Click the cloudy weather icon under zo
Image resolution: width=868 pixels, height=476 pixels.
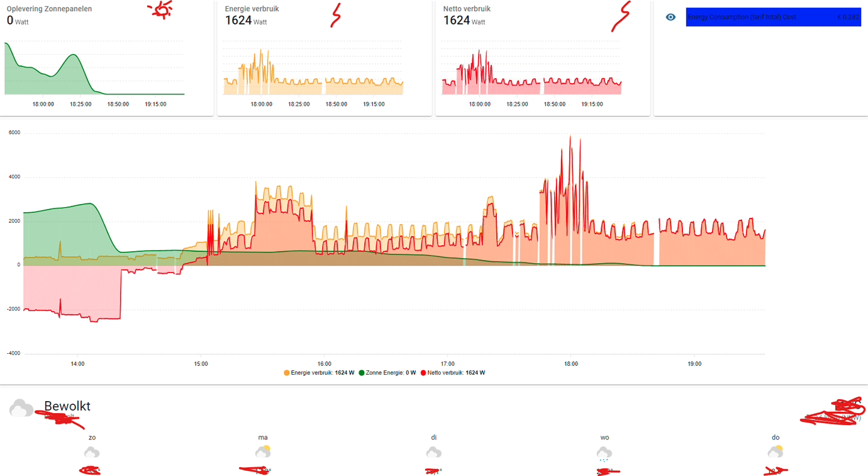point(92,451)
